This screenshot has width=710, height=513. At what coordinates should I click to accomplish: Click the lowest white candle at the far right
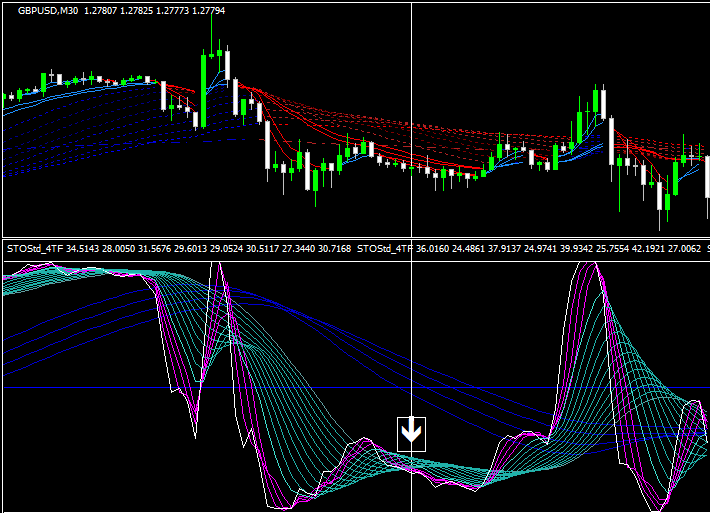(x=660, y=196)
